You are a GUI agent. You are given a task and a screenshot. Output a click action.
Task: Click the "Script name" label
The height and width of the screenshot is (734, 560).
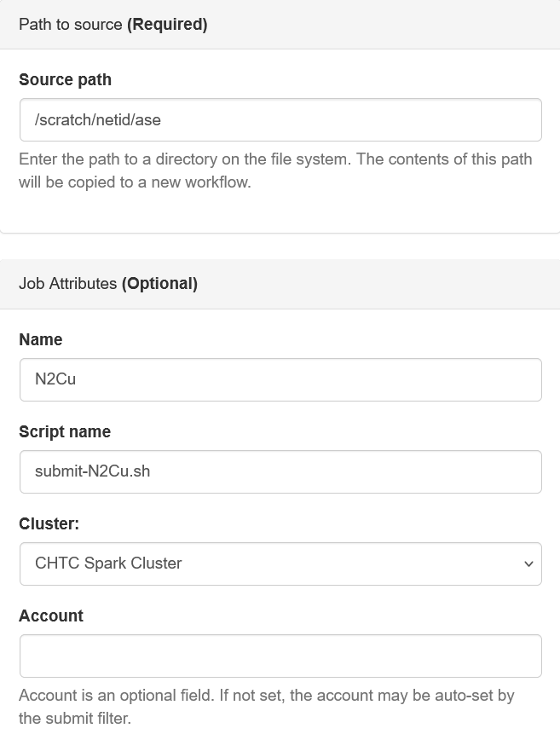[65, 431]
